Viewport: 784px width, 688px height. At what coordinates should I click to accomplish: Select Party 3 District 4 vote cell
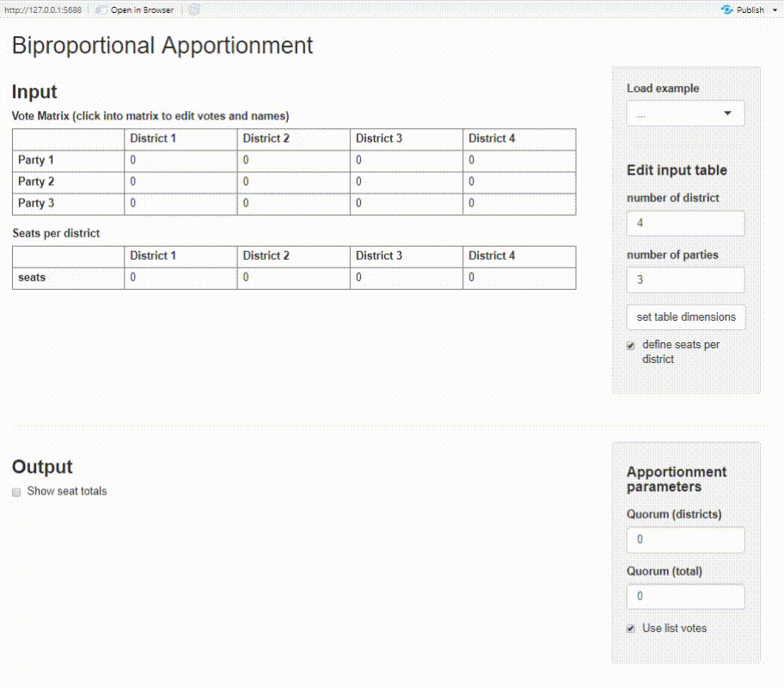pyautogui.click(x=519, y=204)
